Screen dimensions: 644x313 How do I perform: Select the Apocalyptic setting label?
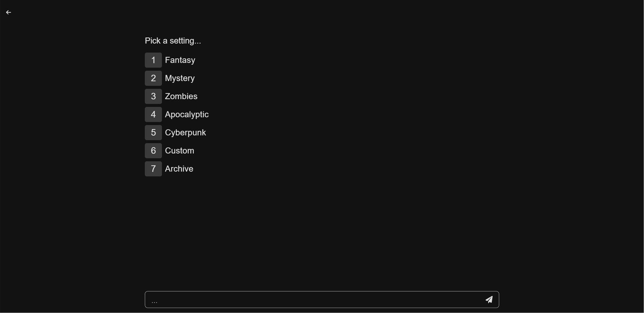coord(187,115)
